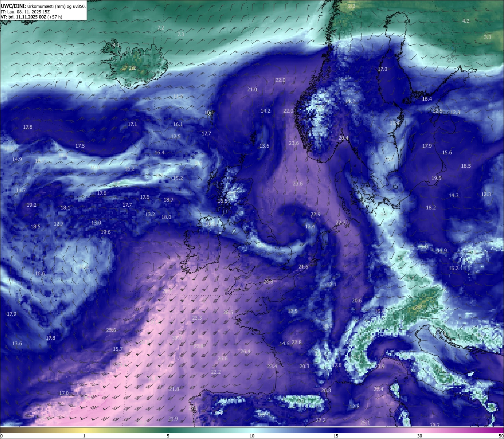Click the '22.9' map value

pyautogui.click(x=315, y=214)
